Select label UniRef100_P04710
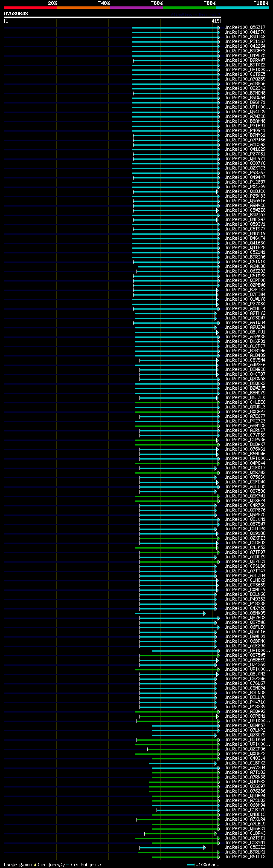This screenshot has height=868, width=273. [245, 702]
